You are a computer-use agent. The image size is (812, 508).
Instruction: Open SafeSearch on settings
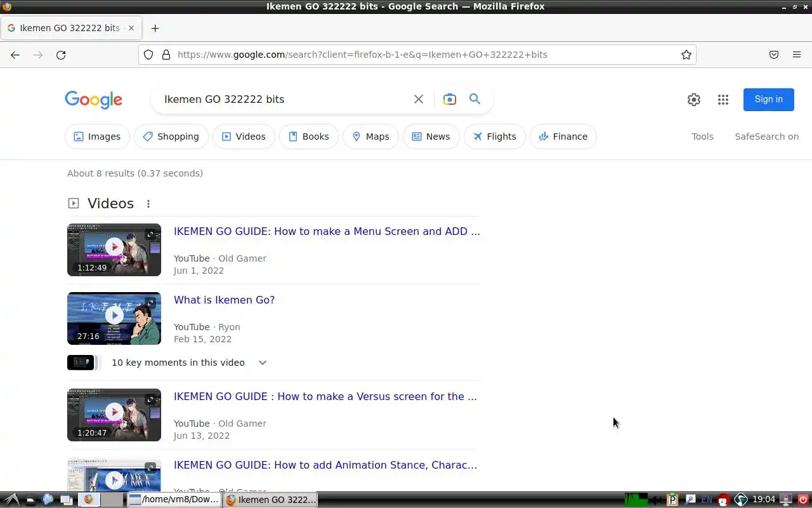766,137
